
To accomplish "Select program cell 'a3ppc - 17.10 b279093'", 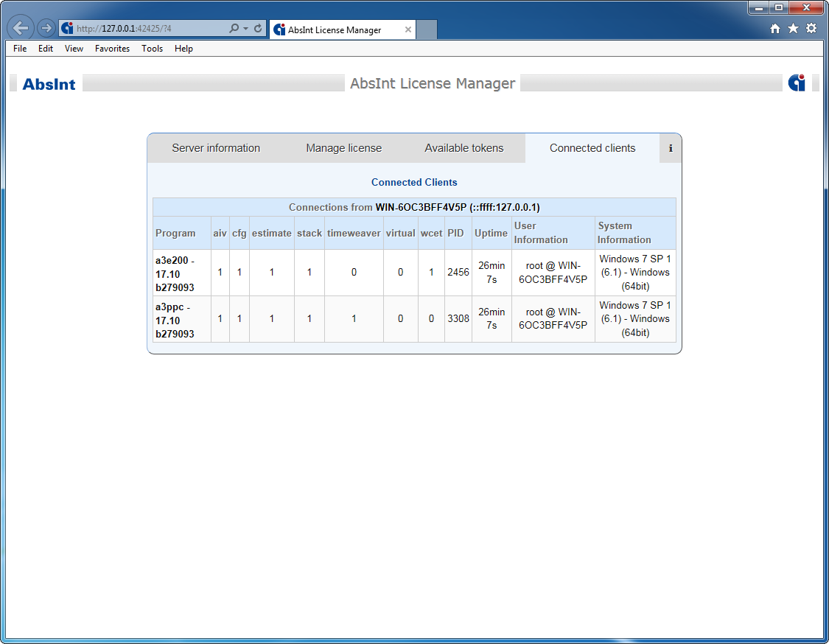I will [x=182, y=320].
